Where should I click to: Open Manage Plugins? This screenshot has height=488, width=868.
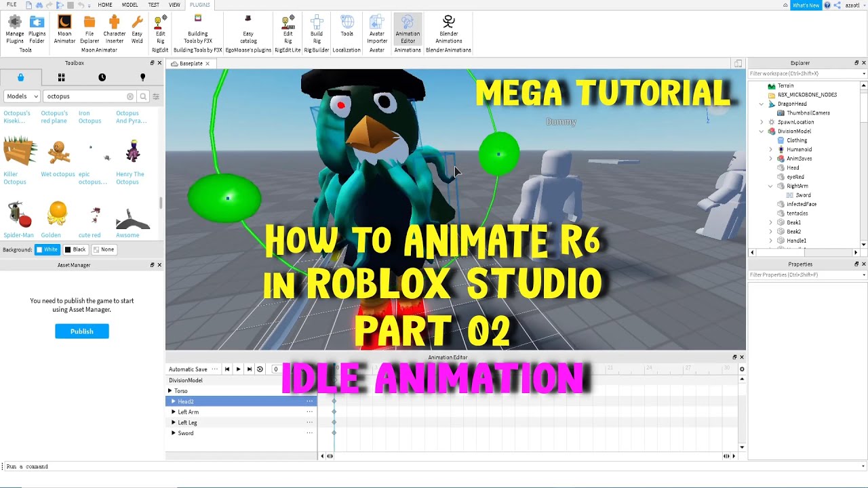[14, 29]
